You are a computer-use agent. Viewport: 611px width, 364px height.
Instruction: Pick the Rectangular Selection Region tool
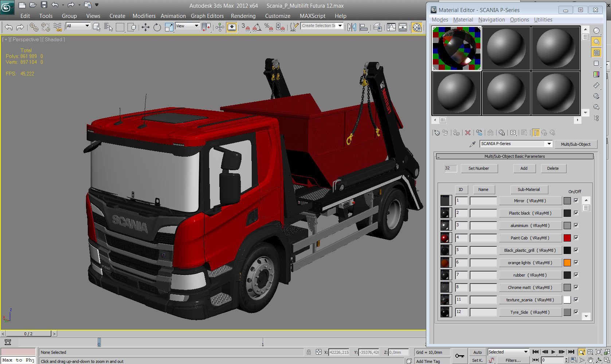[120, 27]
